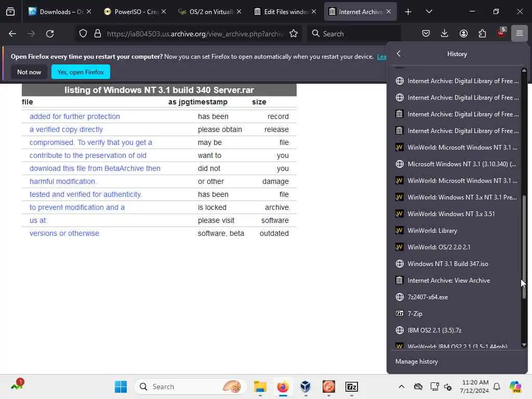
Task: Open the 'harmful modification.' link
Action: 63,181
